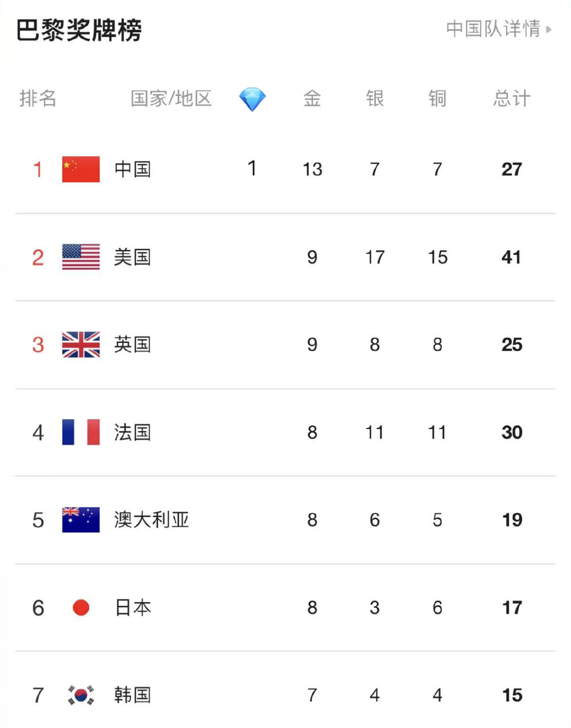
Task: Click China's total medal count 27
Action: [x=512, y=169]
